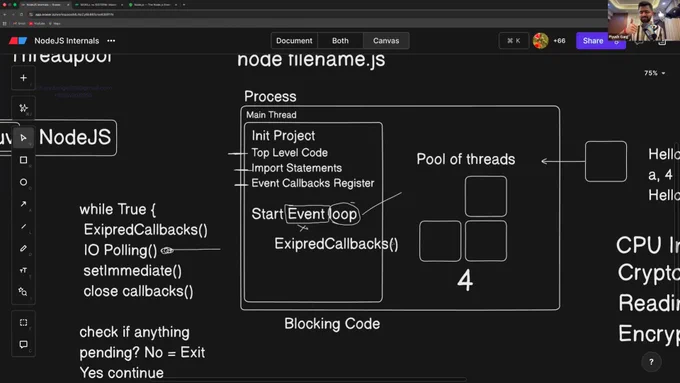Click the Eraser logo icon
Image resolution: width=680 pixels, height=383 pixels.
point(18,41)
